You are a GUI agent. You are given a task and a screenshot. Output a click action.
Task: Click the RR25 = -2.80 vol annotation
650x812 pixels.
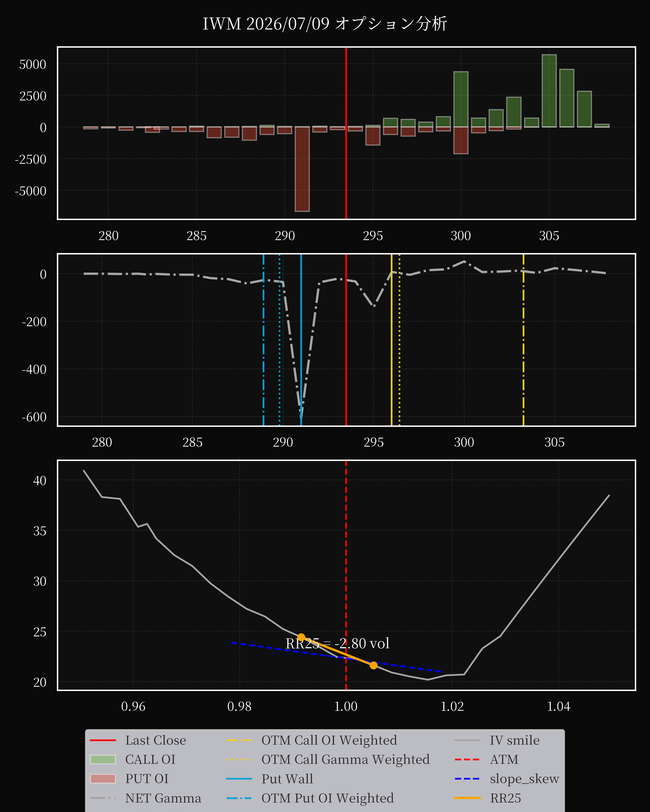click(x=337, y=644)
